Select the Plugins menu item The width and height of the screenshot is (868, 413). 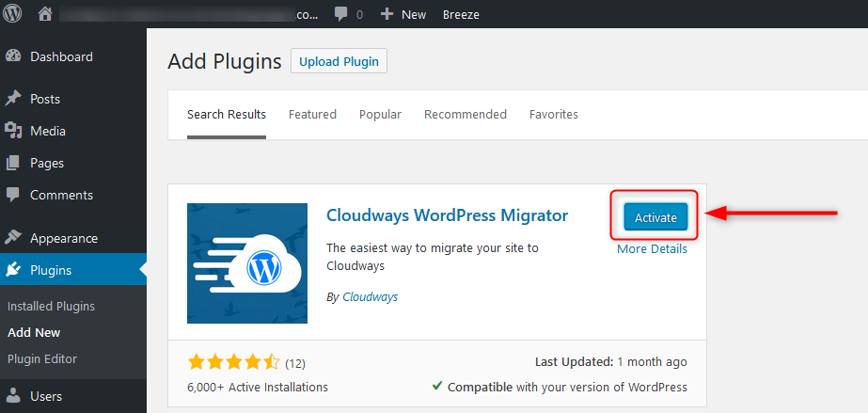click(73, 270)
